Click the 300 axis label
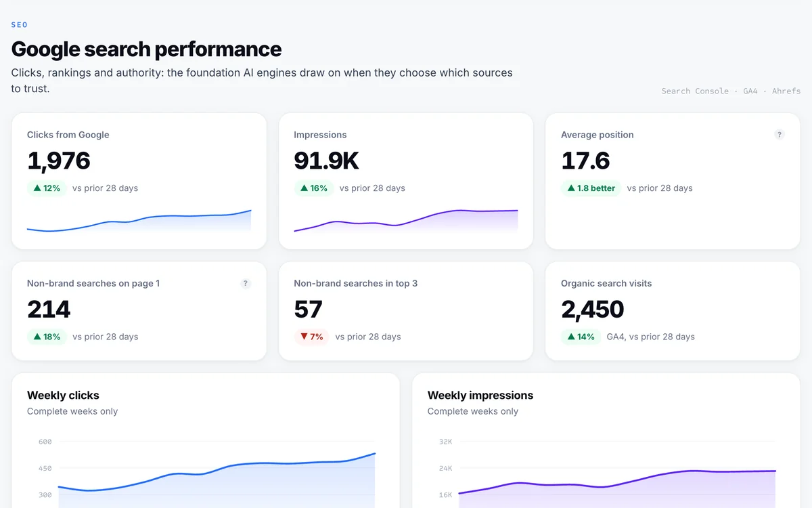812x508 pixels. pyautogui.click(x=45, y=494)
